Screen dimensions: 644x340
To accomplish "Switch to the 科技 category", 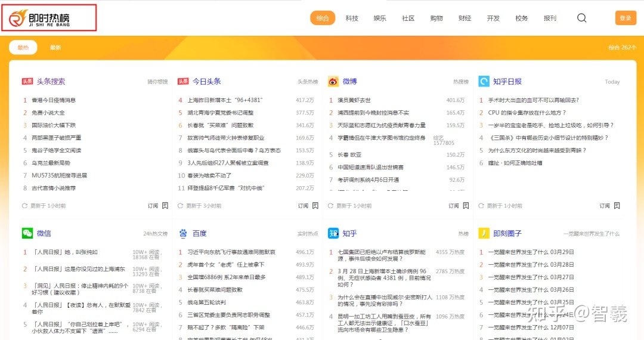I will click(x=352, y=18).
